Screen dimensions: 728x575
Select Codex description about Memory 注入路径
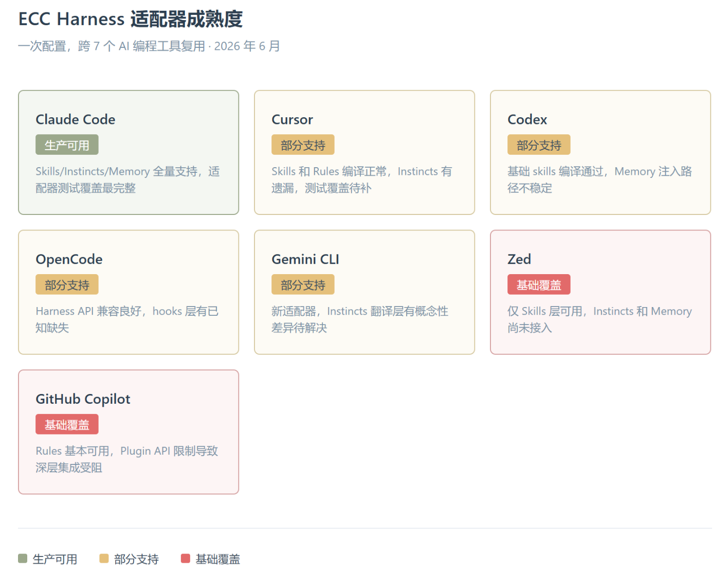(x=600, y=179)
